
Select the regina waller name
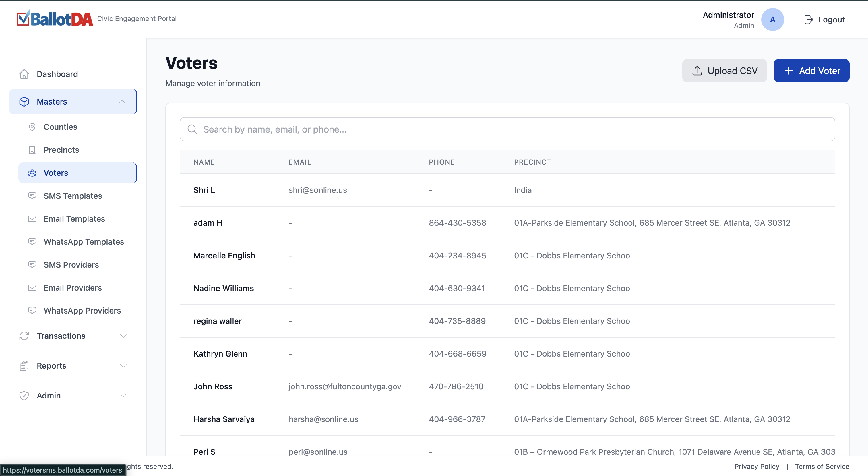point(217,321)
